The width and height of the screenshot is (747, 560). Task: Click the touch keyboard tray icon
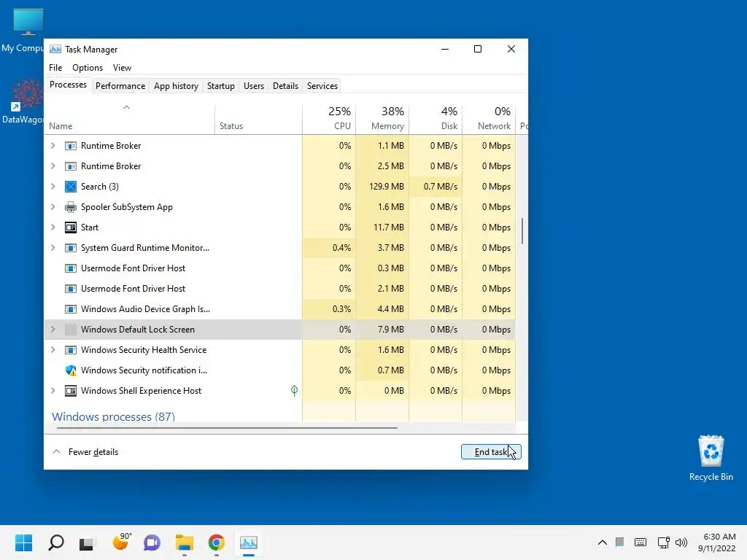(640, 542)
